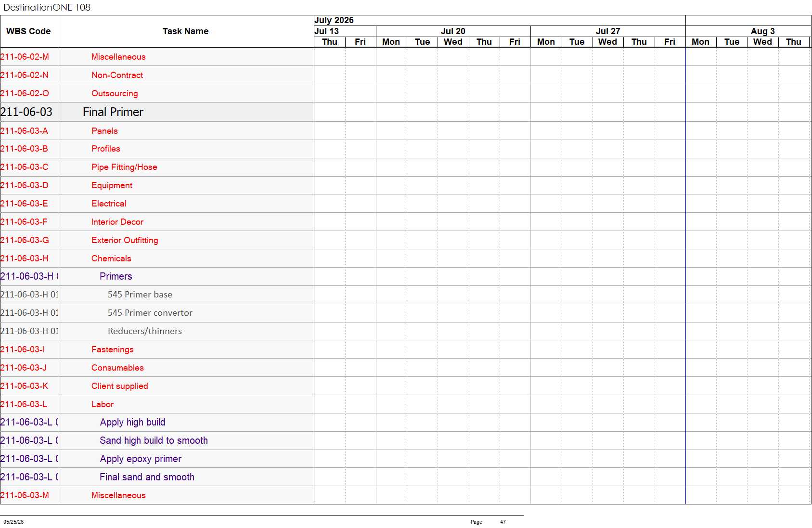
Task: Select the Electrical task
Action: click(x=109, y=204)
